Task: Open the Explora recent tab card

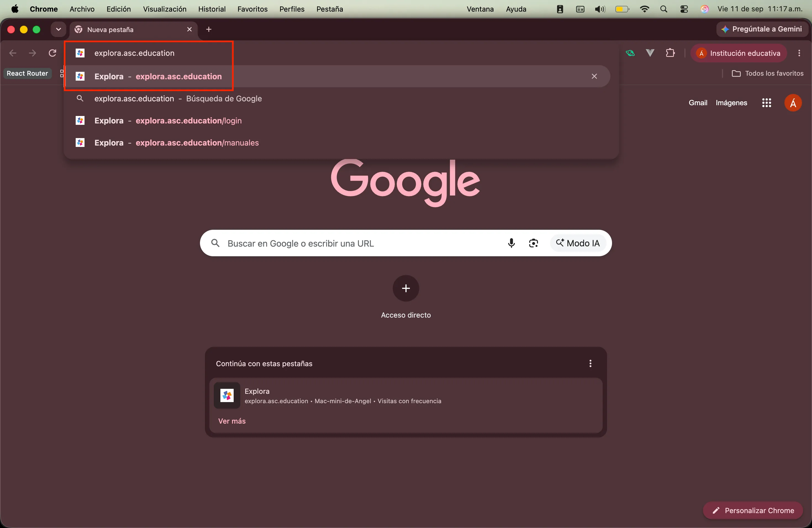Action: tap(406, 396)
